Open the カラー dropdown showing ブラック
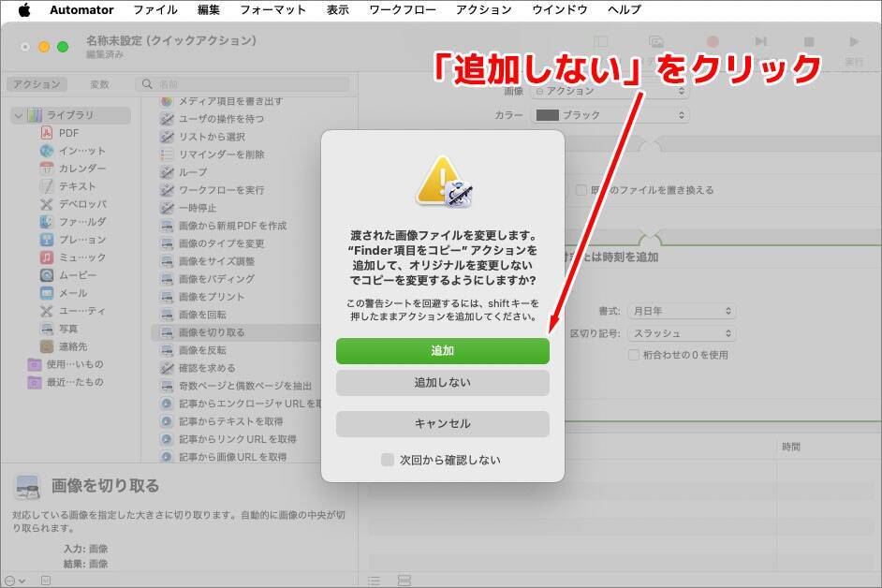Image resolution: width=882 pixels, height=588 pixels. pyautogui.click(x=610, y=115)
